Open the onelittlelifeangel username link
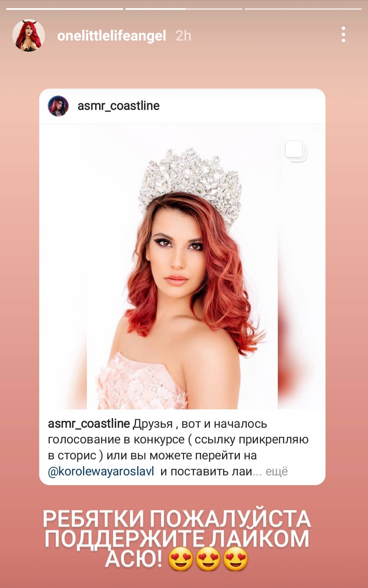 pyautogui.click(x=111, y=36)
